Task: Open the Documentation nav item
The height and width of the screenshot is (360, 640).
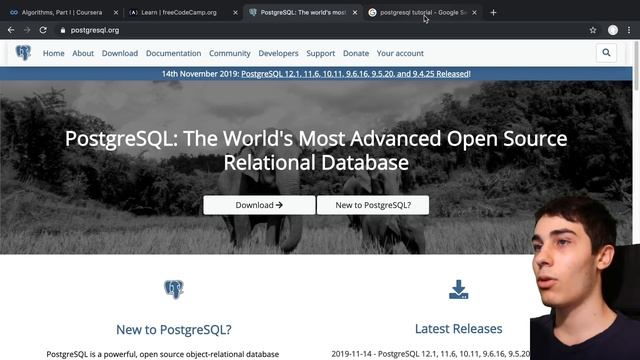Action: click(x=173, y=53)
